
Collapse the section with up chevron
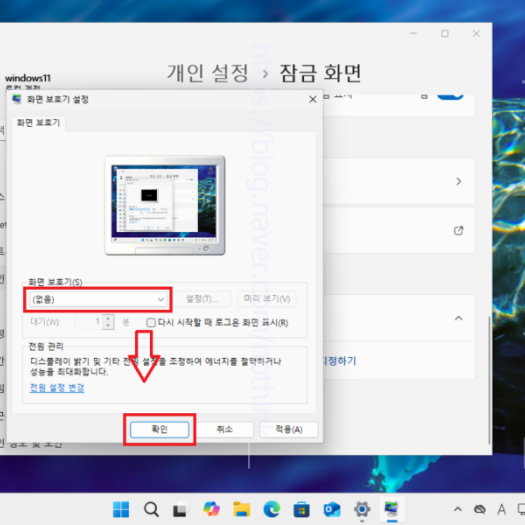point(458,318)
